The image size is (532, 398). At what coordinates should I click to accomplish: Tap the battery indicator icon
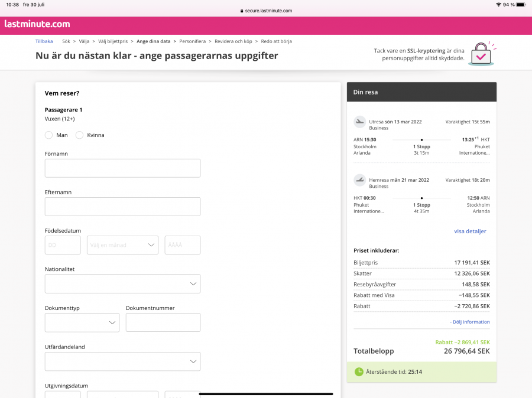click(x=520, y=5)
